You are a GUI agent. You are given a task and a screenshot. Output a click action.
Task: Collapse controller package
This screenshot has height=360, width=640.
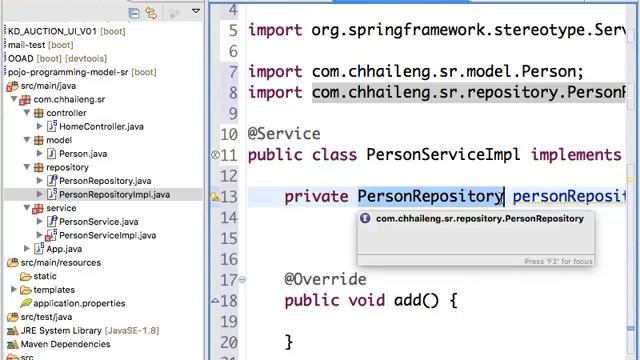coord(27,112)
